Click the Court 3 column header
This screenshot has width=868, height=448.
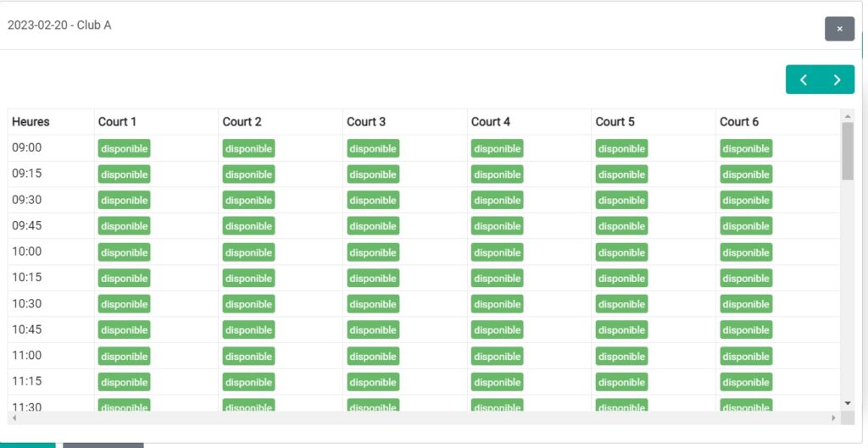[366, 122]
